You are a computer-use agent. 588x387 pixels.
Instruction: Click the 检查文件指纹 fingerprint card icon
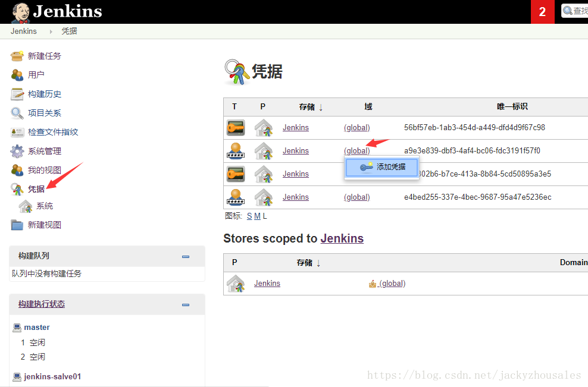click(x=17, y=132)
